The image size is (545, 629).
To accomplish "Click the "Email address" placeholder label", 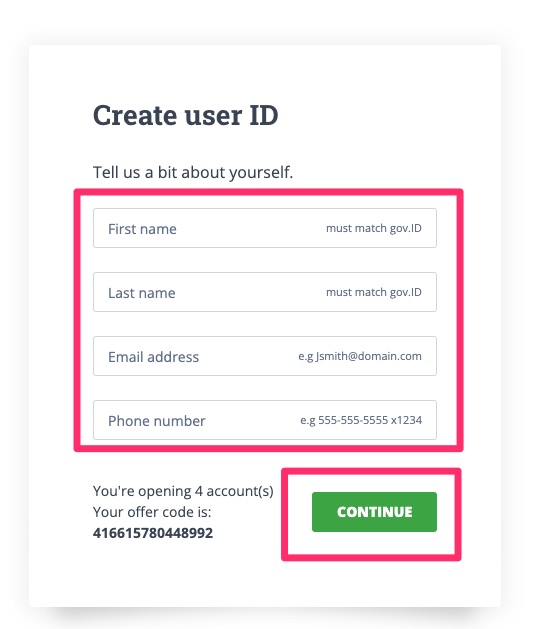I will (153, 357).
